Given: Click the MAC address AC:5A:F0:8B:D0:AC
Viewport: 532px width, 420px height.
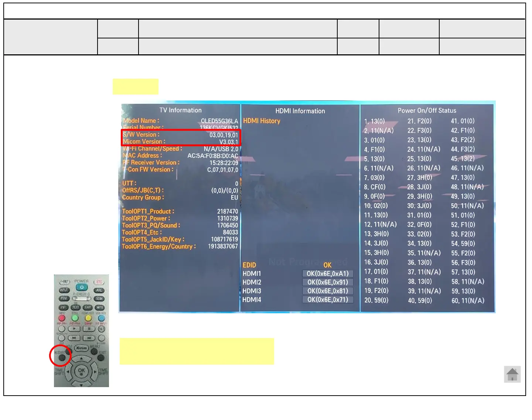Looking at the screenshot, I should pos(213,156).
